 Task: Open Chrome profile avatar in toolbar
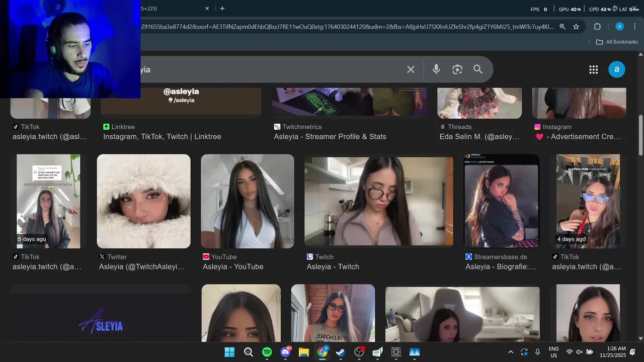[x=619, y=27]
